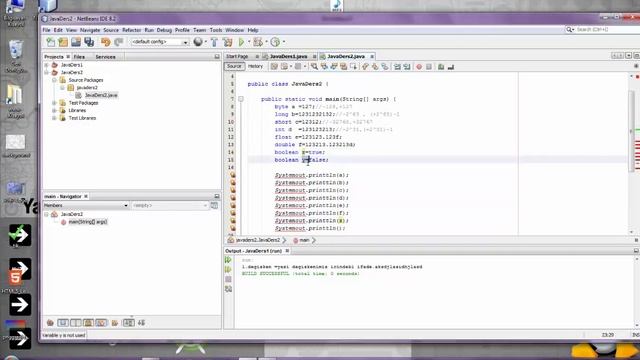Screen dimensions: 640x360
Task: Open the Debug menu
Action: pos(164,30)
